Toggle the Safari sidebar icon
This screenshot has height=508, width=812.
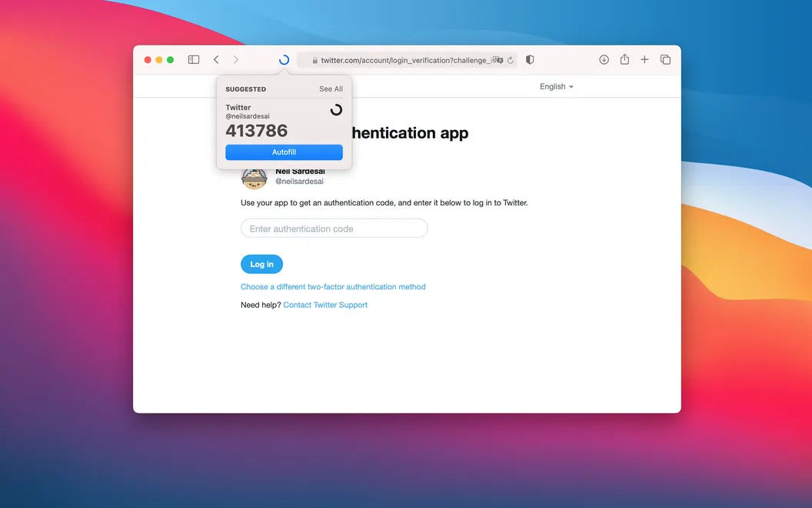[194, 59]
